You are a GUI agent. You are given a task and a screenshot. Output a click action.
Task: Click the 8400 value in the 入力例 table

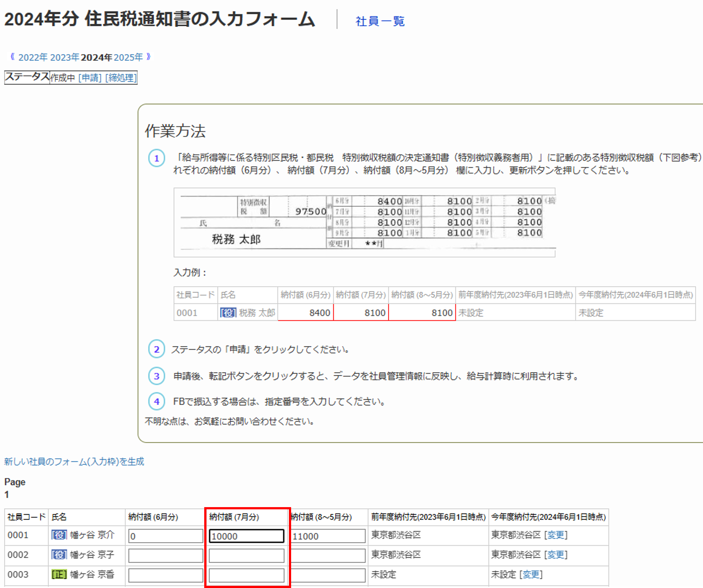pos(320,313)
